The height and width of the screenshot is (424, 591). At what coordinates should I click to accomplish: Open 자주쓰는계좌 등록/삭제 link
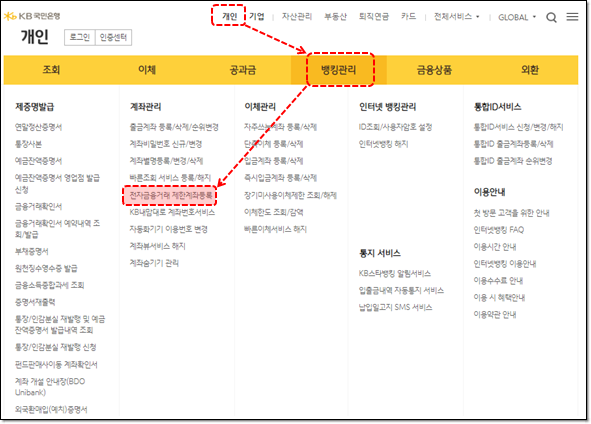click(x=281, y=127)
